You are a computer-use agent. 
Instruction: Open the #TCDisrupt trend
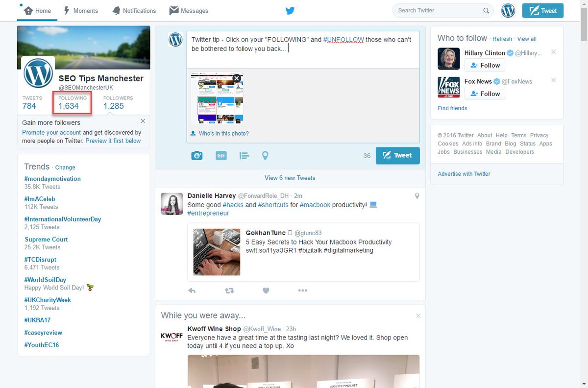point(40,260)
